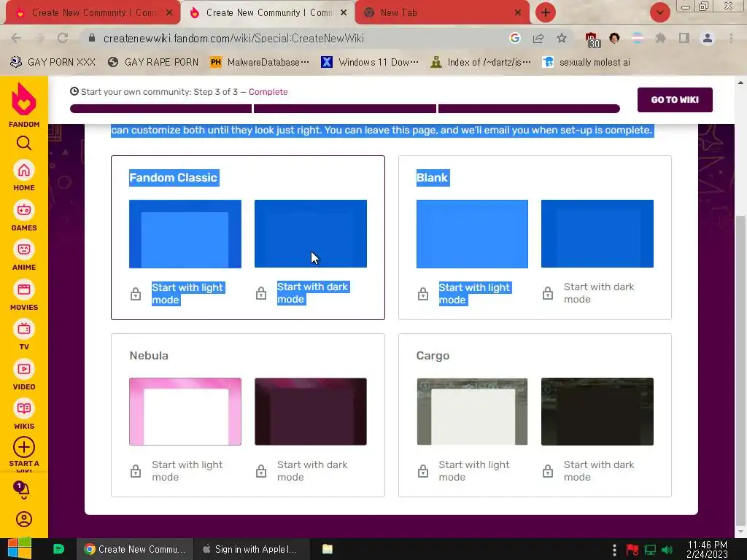Open the Sign in with Apple taskbar item
Viewport: 747px width, 560px height.
pyautogui.click(x=251, y=549)
